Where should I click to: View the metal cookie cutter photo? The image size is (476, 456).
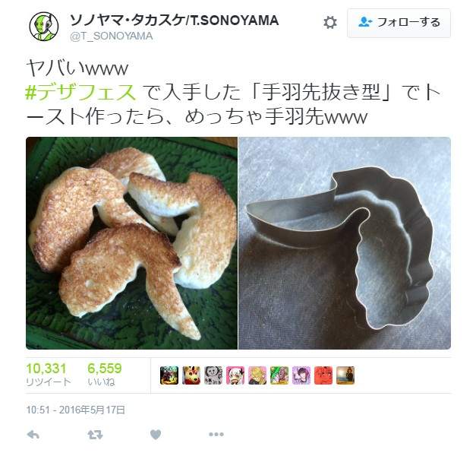click(x=345, y=243)
